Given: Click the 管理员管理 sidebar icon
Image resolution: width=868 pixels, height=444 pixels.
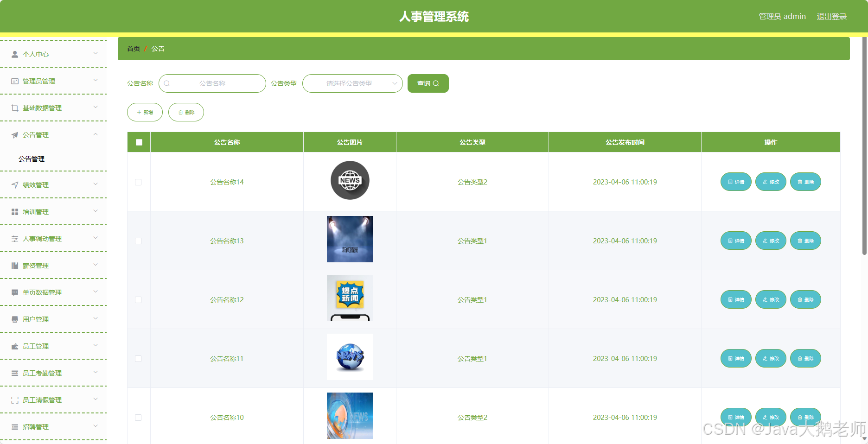Looking at the screenshot, I should pyautogui.click(x=13, y=81).
